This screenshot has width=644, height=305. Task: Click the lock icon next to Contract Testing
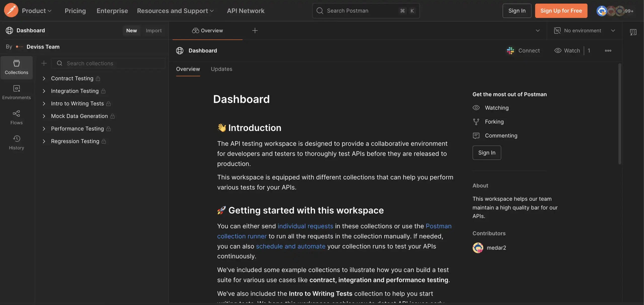98,79
